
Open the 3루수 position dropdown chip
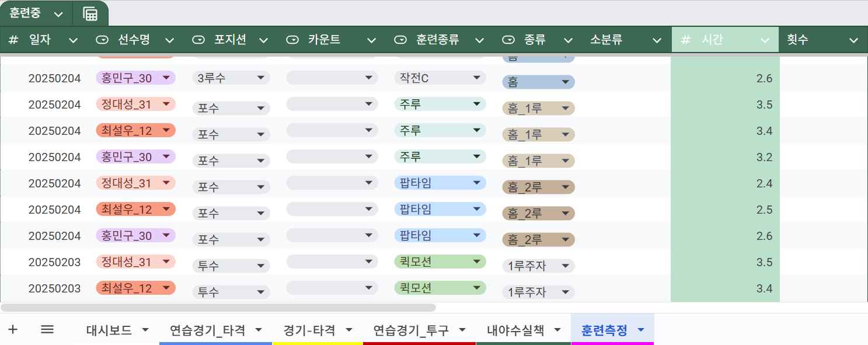[x=257, y=78]
